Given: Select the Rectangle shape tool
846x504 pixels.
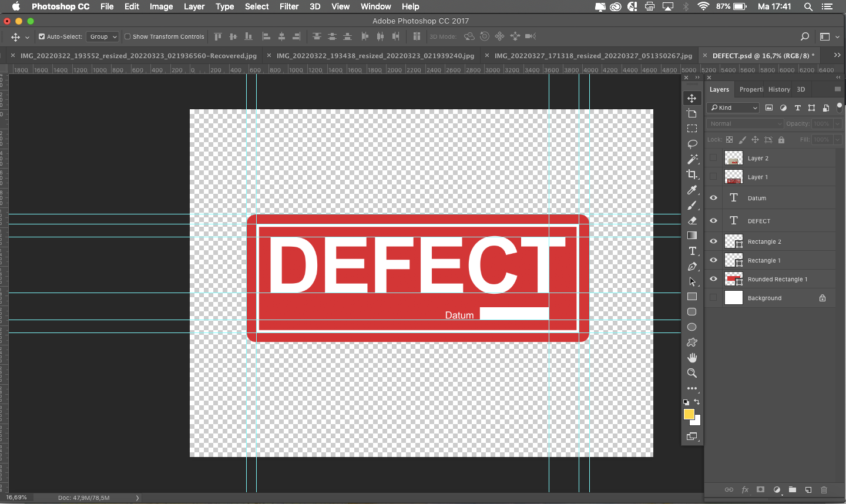Looking at the screenshot, I should tap(692, 297).
